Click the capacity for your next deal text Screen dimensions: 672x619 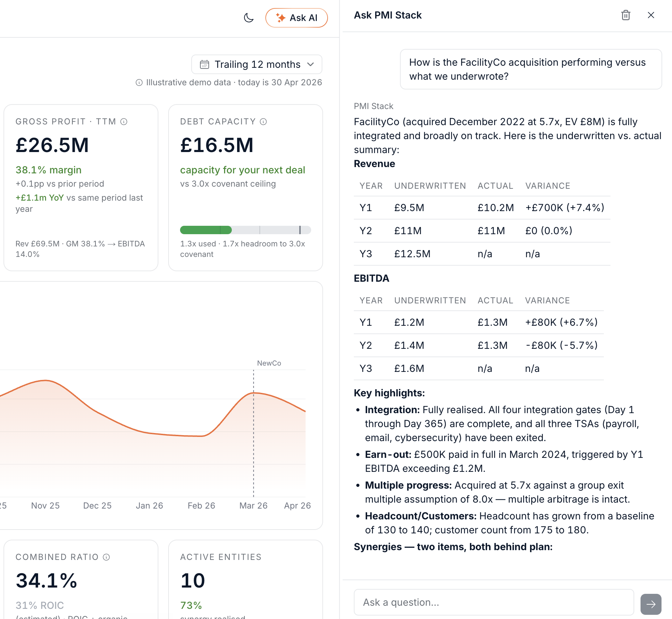point(243,170)
